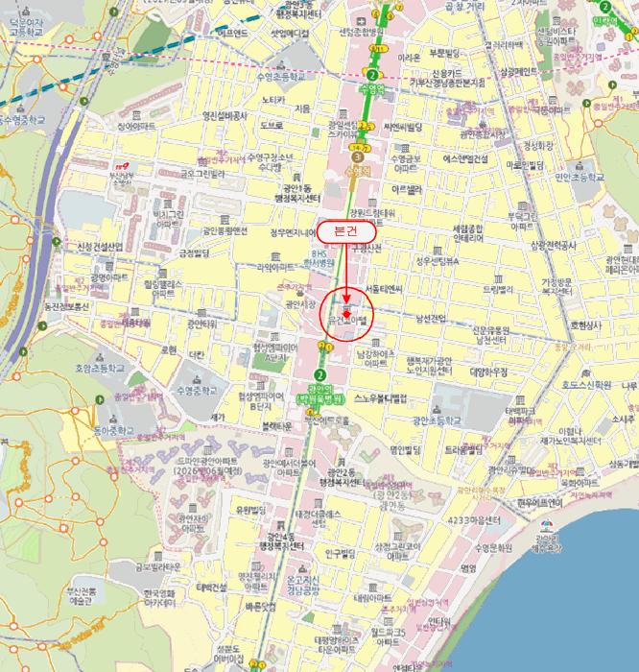Click the apartment icon above 힐링팰리스 아파트
Screen dimensions: 639x672
[163, 273]
